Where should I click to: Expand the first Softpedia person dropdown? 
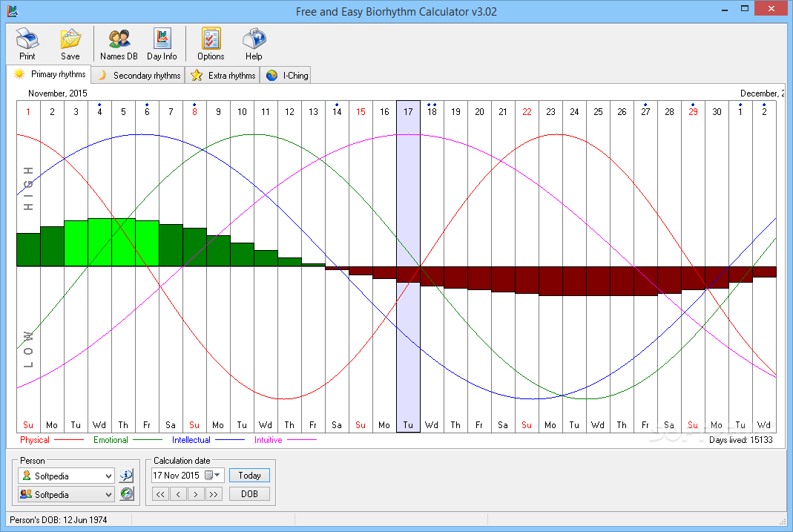pos(108,476)
